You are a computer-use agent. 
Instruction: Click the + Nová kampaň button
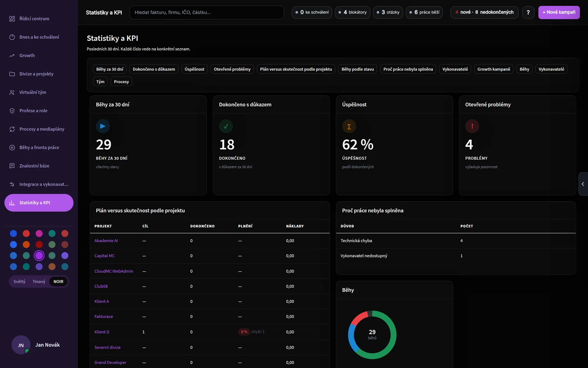tap(559, 13)
